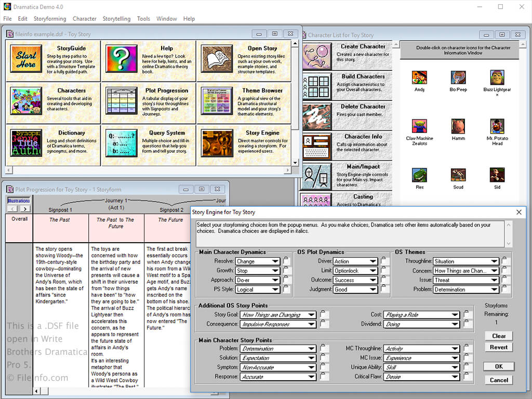Toggle the lock checkbox beside Cost
The height and width of the screenshot is (399, 532).
[x=467, y=314]
